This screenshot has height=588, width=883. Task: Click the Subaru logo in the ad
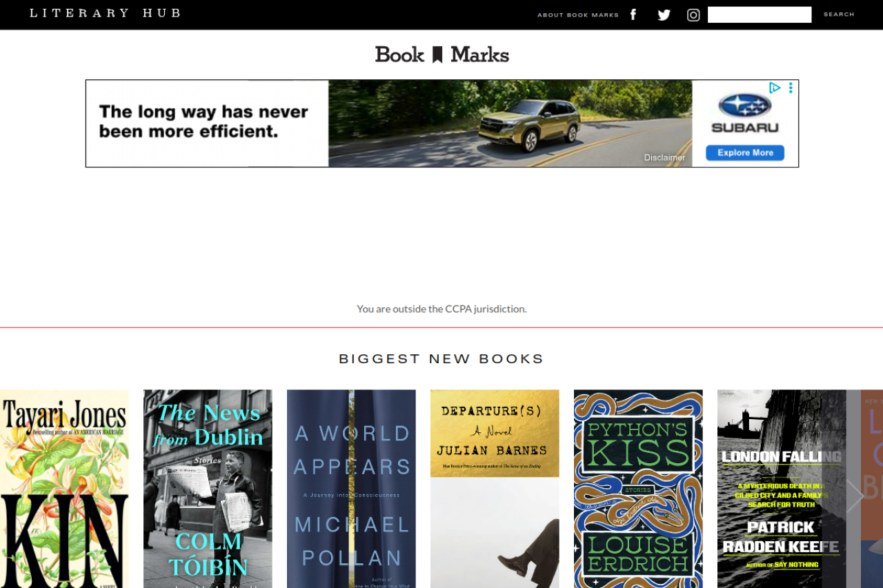(745, 113)
